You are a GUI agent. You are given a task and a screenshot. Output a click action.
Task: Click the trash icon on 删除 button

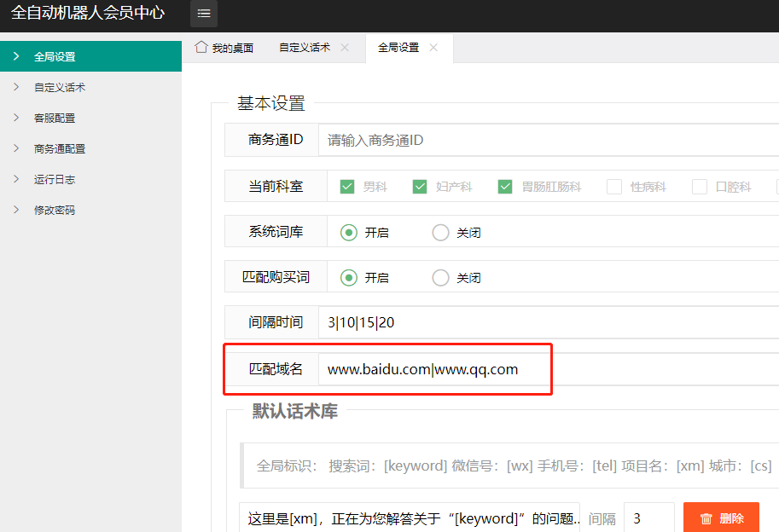click(706, 518)
